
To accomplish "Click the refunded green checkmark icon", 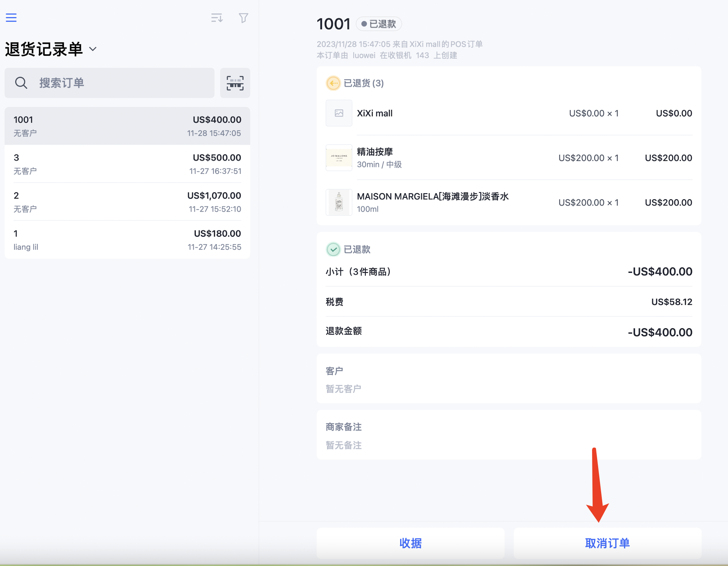I will [333, 249].
